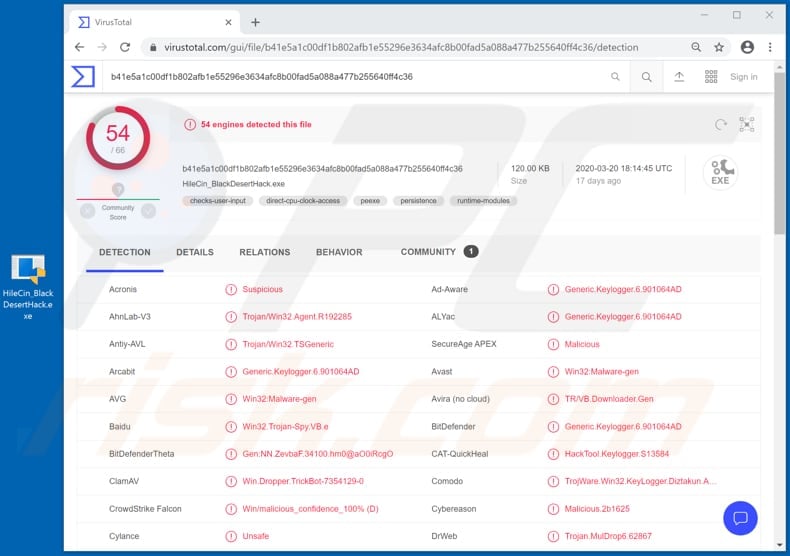The image size is (790, 556).
Task: Open the chat bubble button
Action: 740,518
